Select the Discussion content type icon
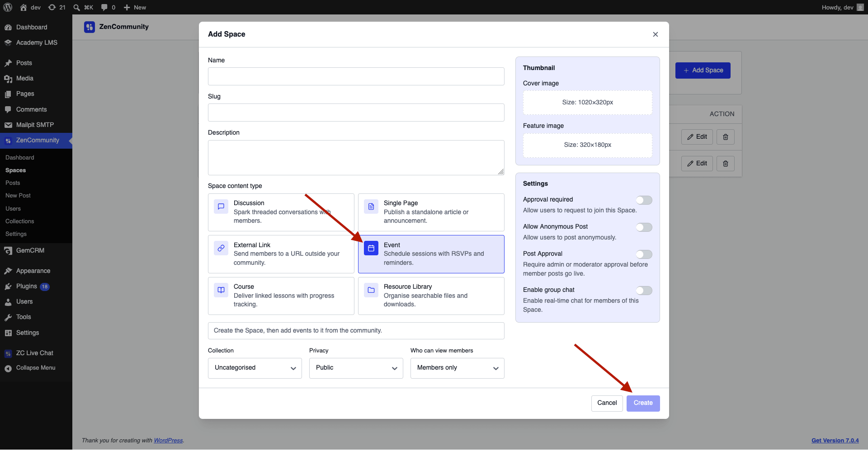Screen dimensions: 868x460 [221, 207]
